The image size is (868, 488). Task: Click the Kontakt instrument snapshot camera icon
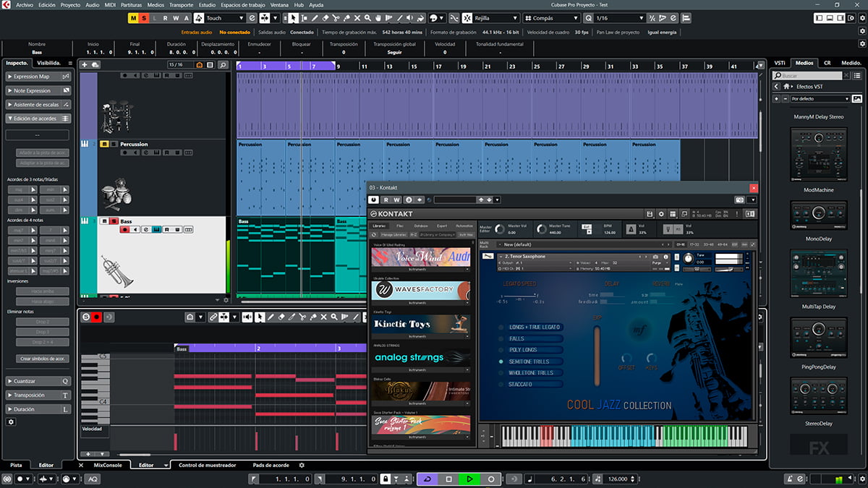(655, 257)
